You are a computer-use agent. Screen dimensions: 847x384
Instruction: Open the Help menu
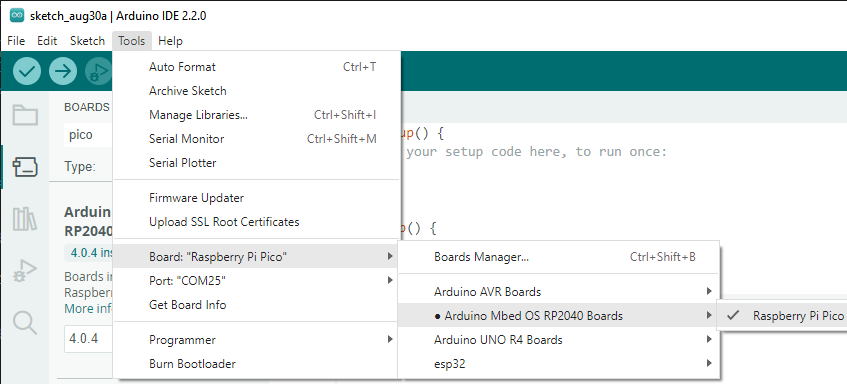[170, 41]
